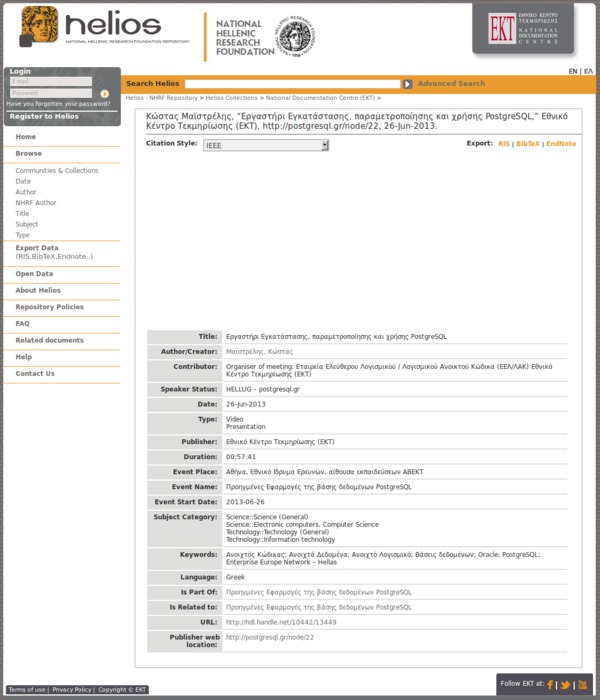Click breadcrumb 'National Documentation Centre (EKT)'
Image resolution: width=600 pixels, height=700 pixels.
pos(320,98)
